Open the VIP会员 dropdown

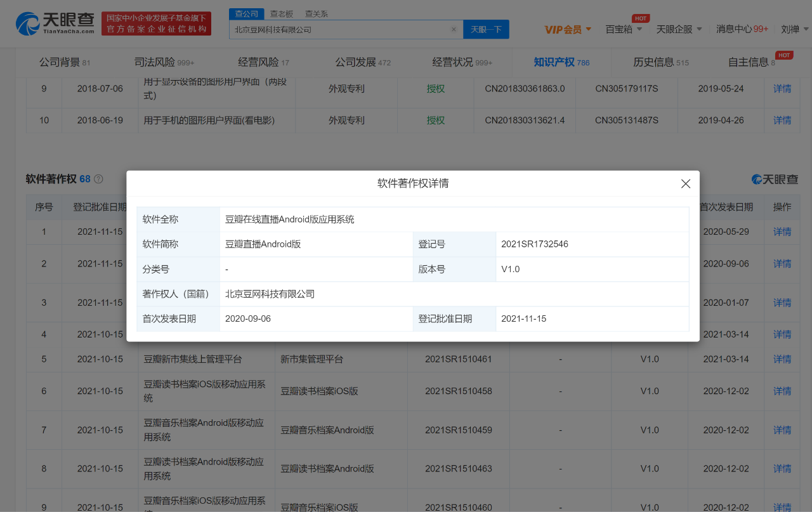coord(568,29)
